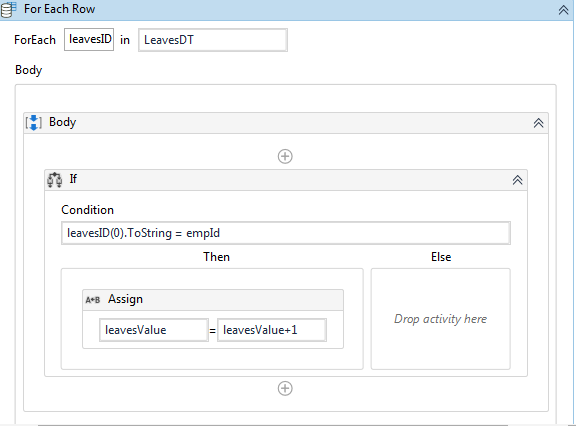Viewport: 576px width, 426px height.
Task: Select the For Each Row title
Action: pyautogui.click(x=60, y=9)
